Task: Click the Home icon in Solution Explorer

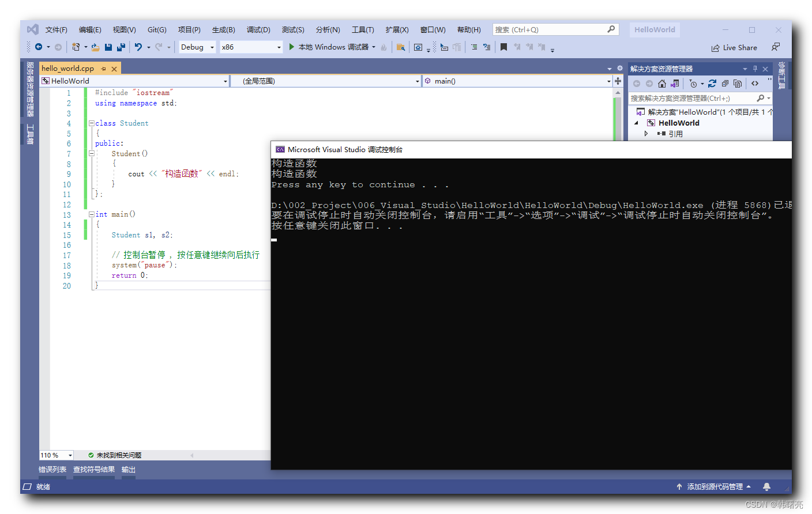Action: click(662, 84)
